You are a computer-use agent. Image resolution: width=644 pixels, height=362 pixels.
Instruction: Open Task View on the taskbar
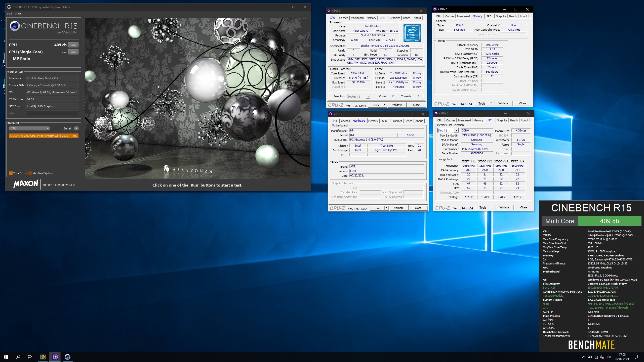coord(30,357)
